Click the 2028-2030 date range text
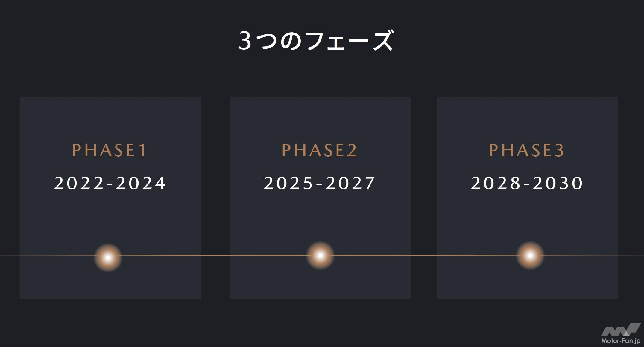The height and width of the screenshot is (347, 644). pos(527,183)
